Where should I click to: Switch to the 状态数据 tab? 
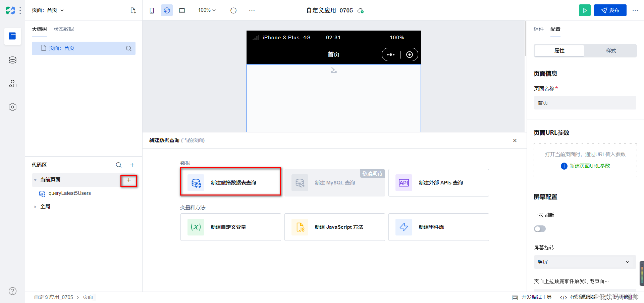(x=64, y=29)
